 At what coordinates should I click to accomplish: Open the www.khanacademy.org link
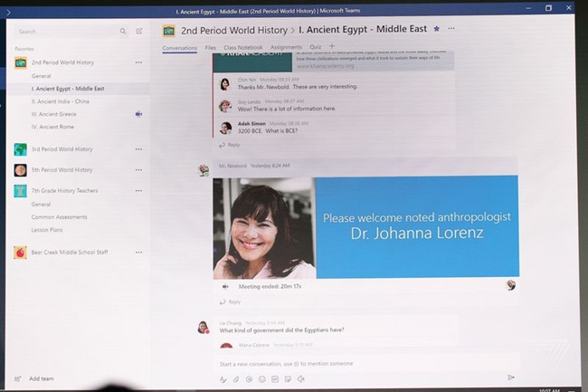(x=325, y=66)
